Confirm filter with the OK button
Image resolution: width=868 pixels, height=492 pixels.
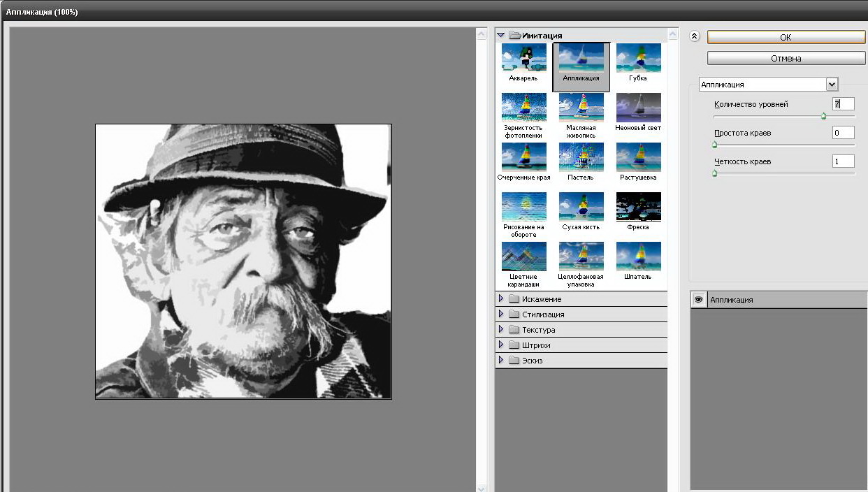786,38
